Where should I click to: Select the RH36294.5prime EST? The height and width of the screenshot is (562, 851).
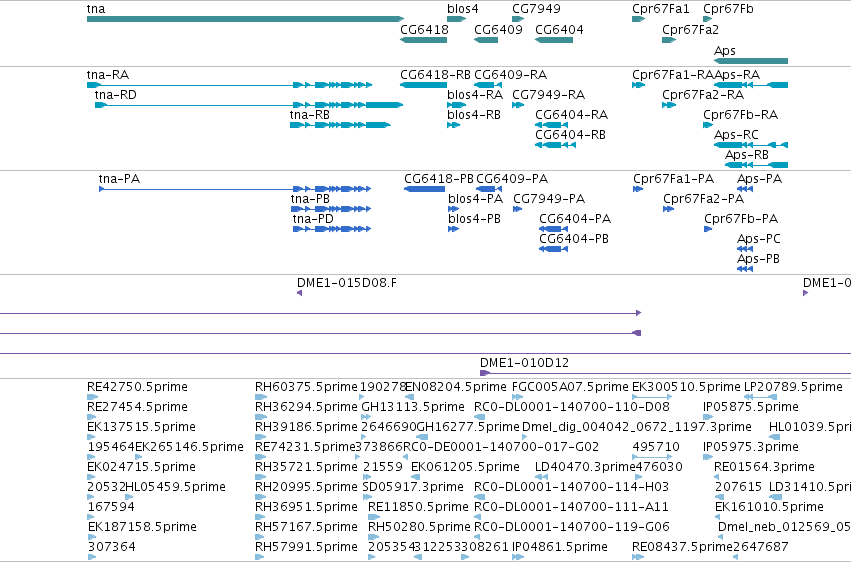click(x=259, y=417)
